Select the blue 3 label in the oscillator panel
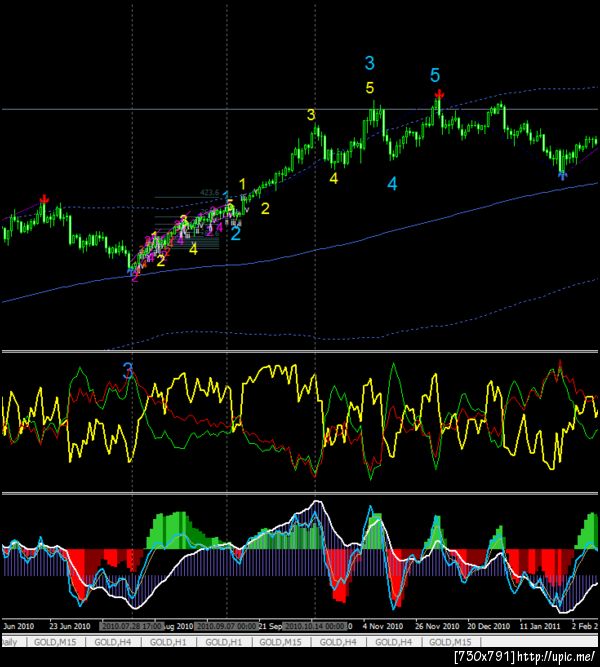The height and width of the screenshot is (667, 600). (128, 371)
